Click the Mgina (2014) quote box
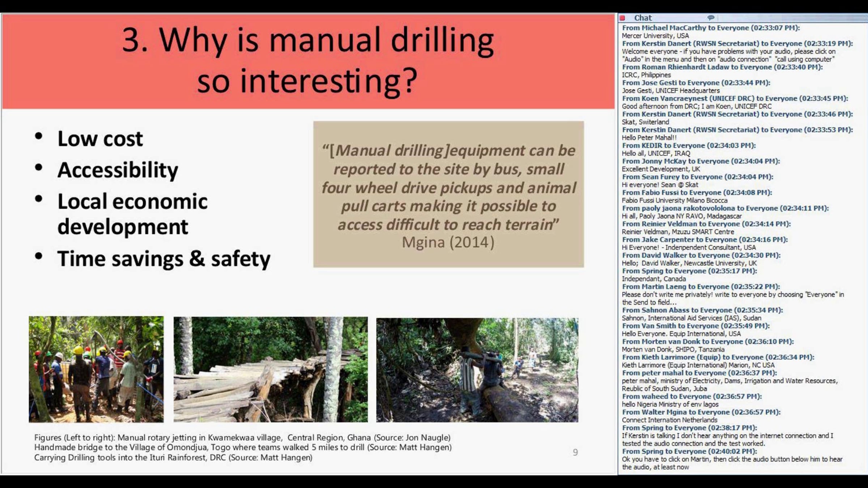Screen dimensions: 868x488 pyautogui.click(x=448, y=194)
